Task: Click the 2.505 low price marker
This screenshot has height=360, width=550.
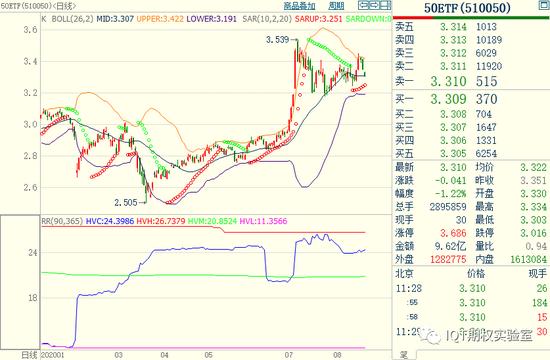Action: click(x=126, y=202)
